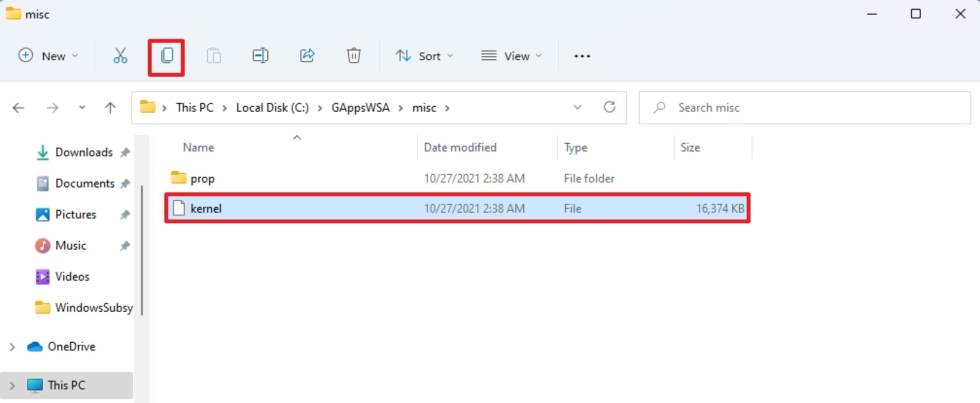Open recent locations chevron

point(82,107)
